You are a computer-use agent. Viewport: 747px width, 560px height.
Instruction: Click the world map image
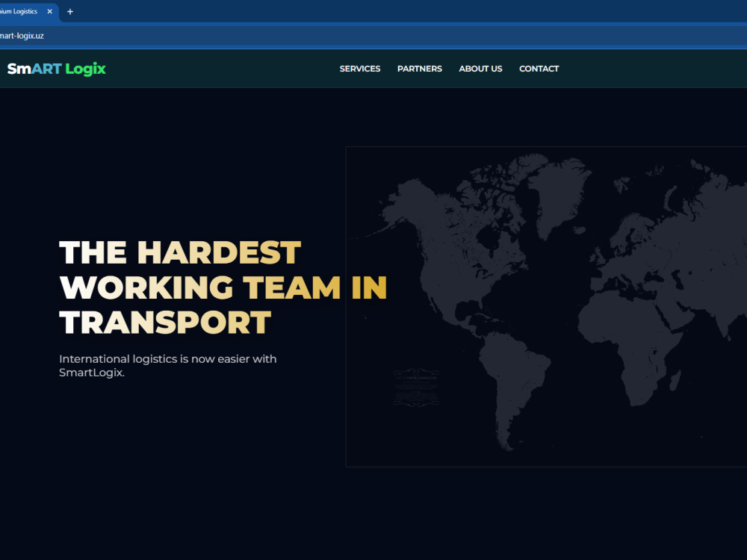click(x=546, y=307)
